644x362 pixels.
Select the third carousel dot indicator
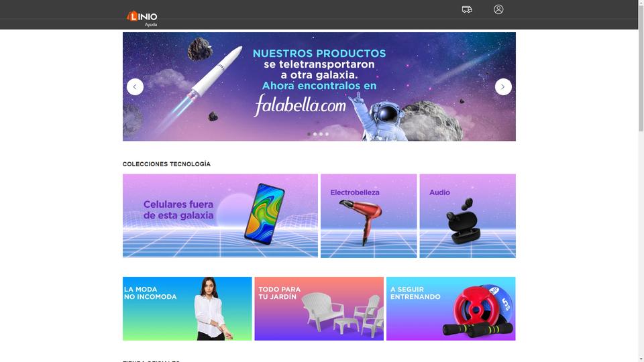[321, 134]
